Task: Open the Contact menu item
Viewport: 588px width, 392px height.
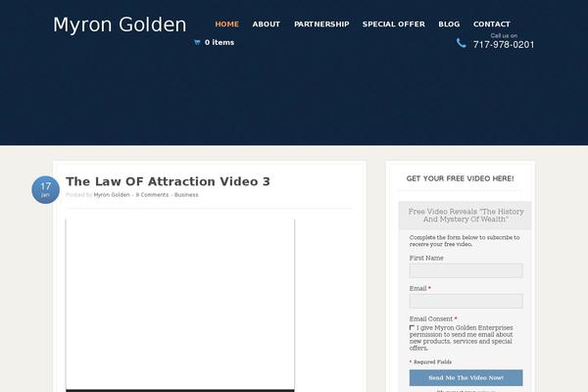Action: (x=492, y=24)
